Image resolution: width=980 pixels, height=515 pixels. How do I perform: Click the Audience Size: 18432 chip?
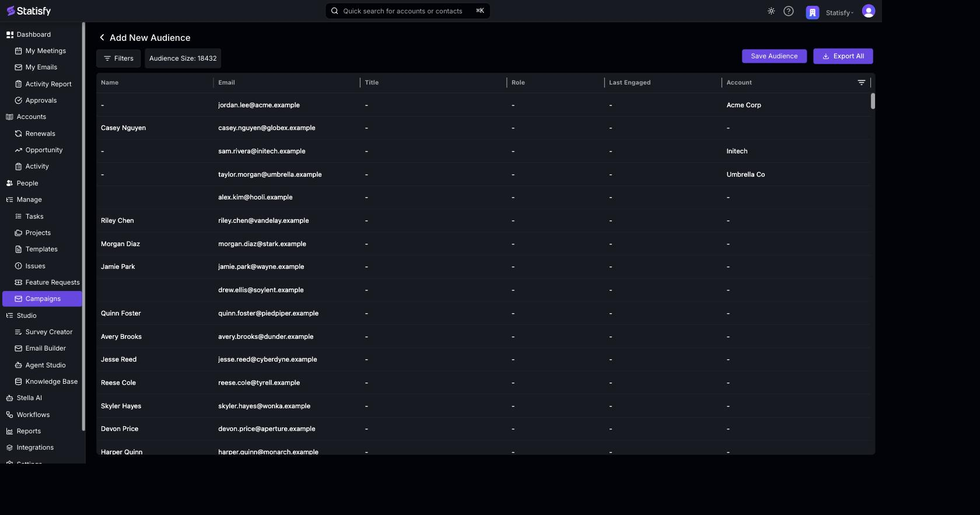[183, 58]
